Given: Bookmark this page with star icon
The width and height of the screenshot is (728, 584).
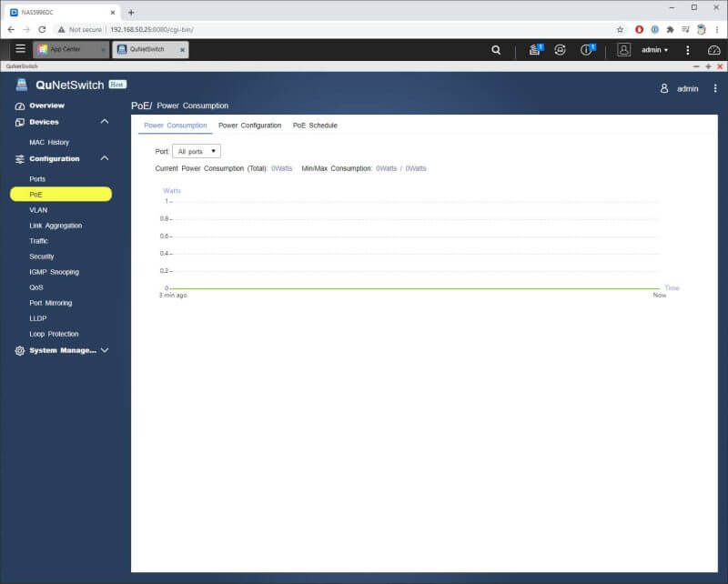Looking at the screenshot, I should (620, 30).
